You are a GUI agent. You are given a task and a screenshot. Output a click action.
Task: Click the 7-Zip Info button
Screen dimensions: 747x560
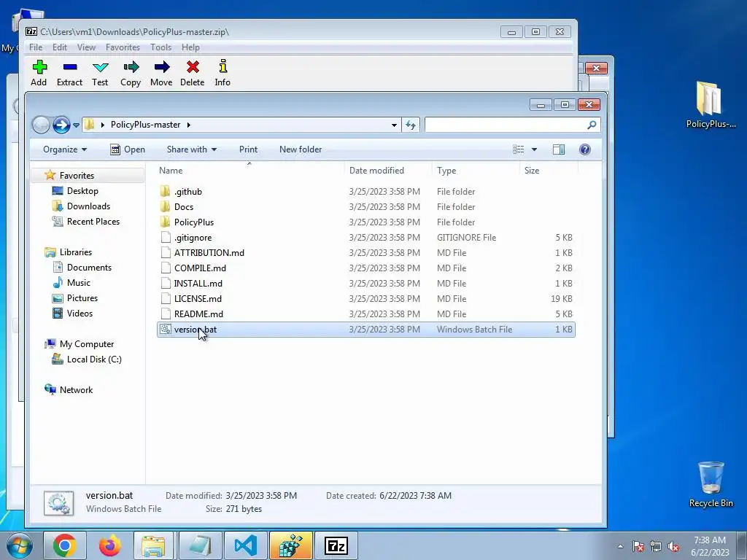222,73
